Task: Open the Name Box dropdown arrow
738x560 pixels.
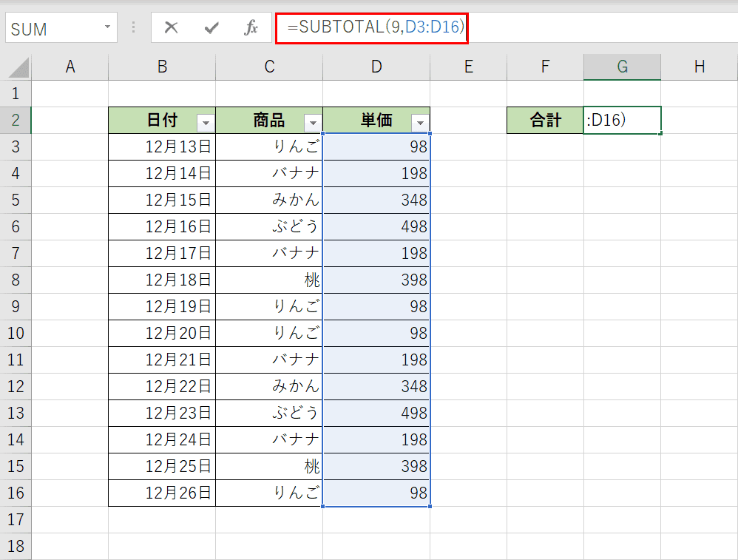Action: pos(107,27)
